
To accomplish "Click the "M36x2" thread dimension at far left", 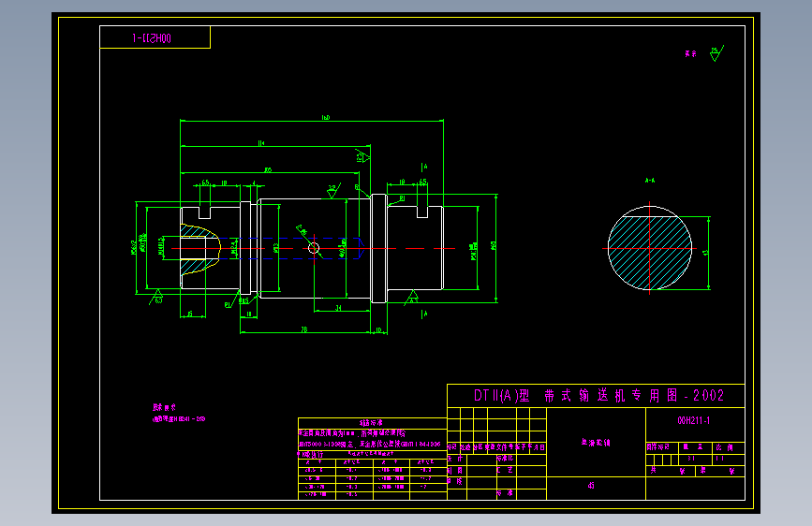I will 134,247.
